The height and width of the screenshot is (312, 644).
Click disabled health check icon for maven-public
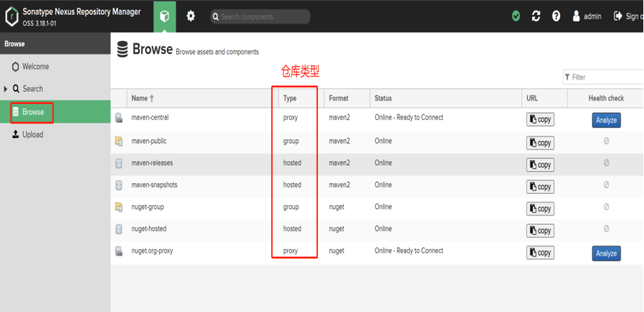coord(606,141)
